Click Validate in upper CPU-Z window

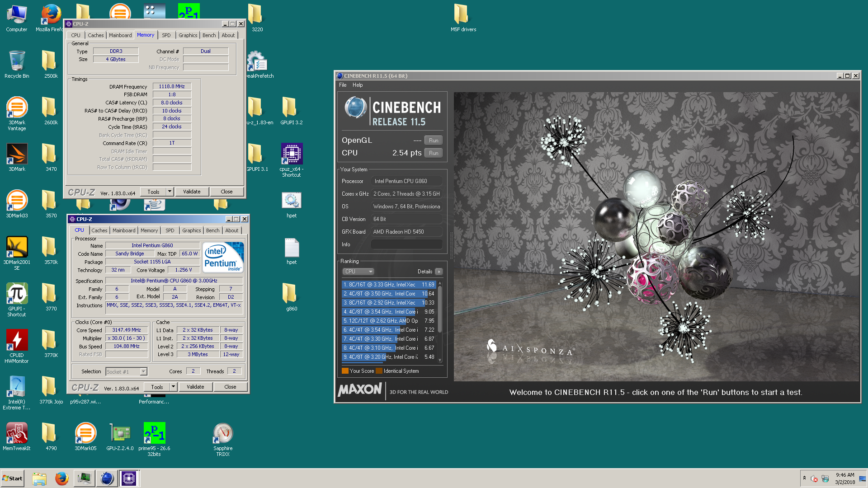coord(192,192)
